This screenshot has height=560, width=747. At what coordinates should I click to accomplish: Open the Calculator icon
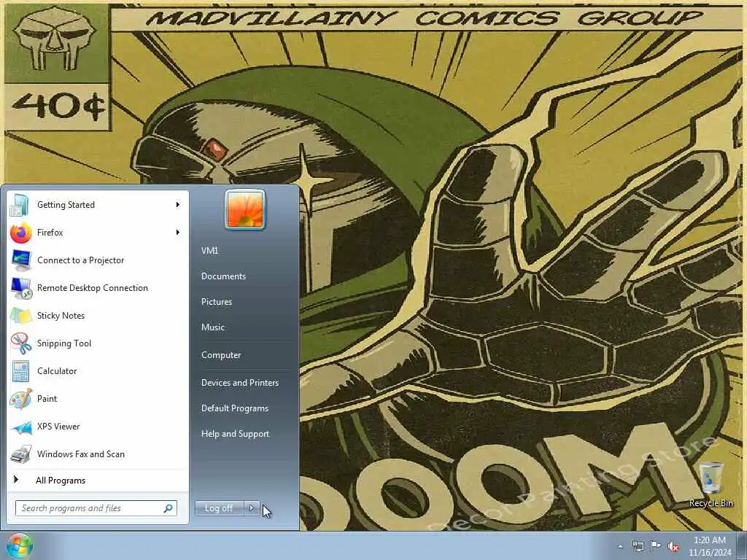click(21, 371)
